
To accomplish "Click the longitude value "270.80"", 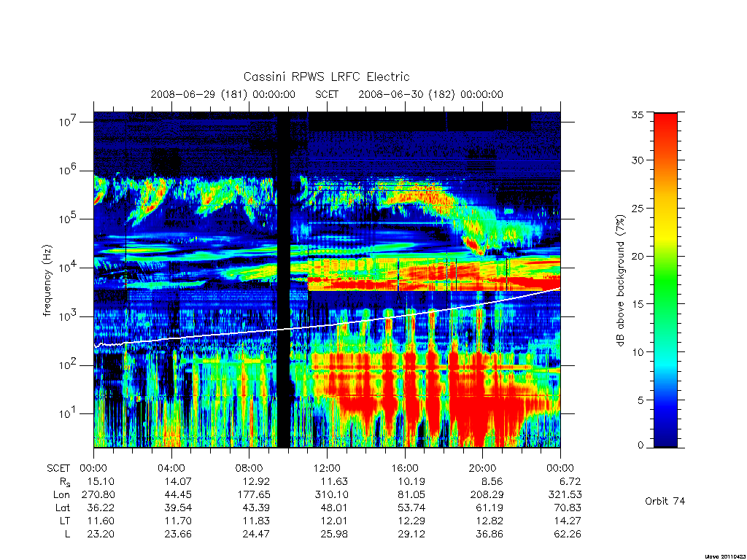I will point(98,495).
